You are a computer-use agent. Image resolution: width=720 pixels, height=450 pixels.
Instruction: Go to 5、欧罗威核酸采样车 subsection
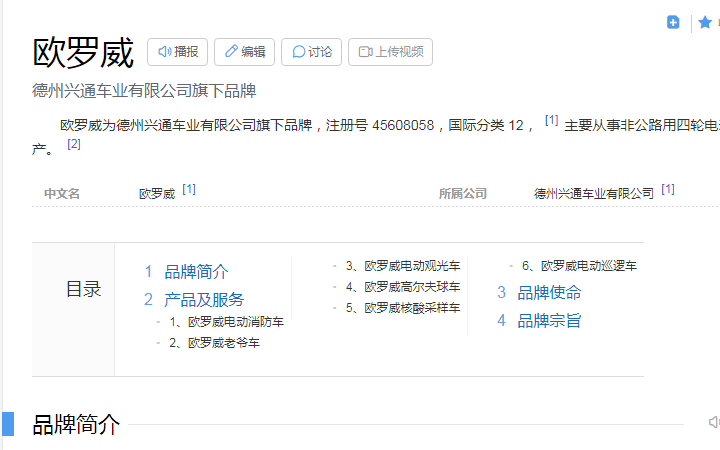click(x=403, y=308)
